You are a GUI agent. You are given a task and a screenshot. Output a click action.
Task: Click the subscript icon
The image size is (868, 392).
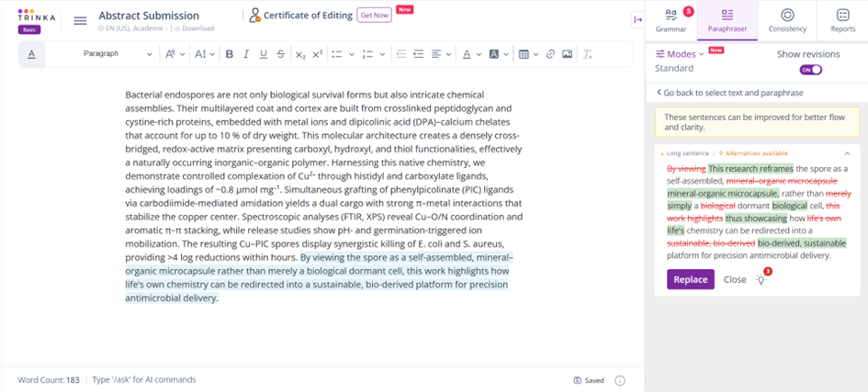(300, 54)
